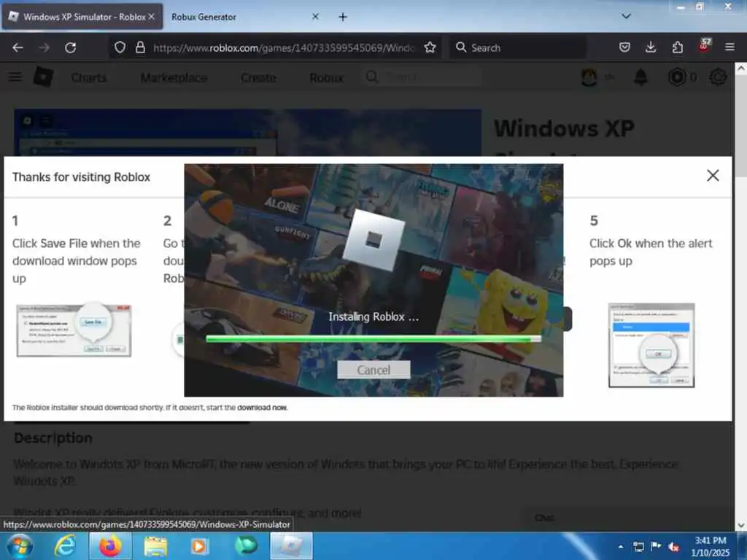Close the Robux Generator tab
The width and height of the screenshot is (747, 560).
click(x=315, y=17)
